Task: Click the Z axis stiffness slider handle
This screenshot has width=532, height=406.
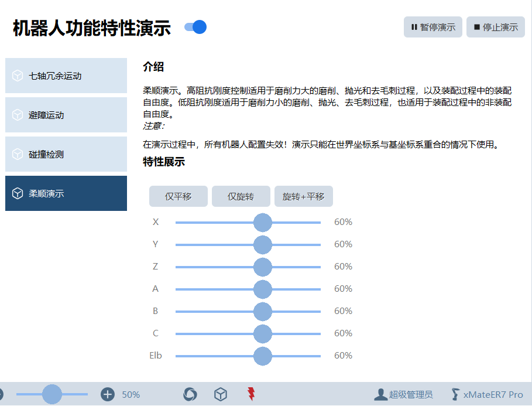Action: pos(263,267)
